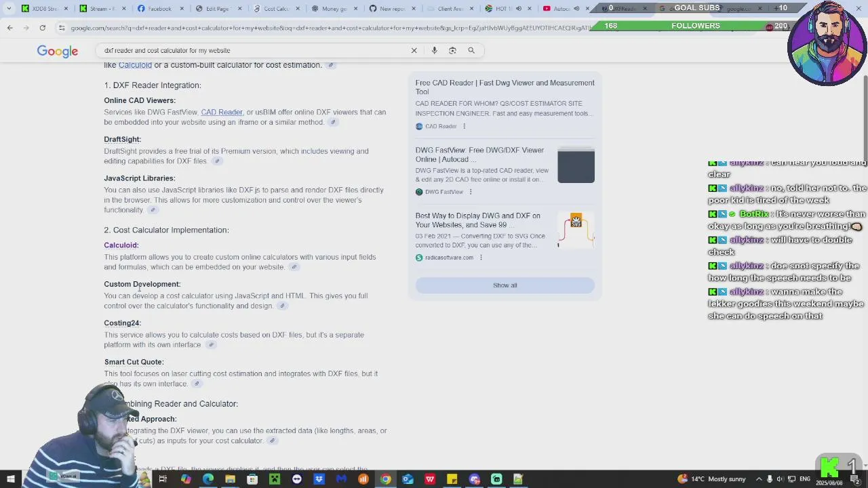Click the Google logo
The image size is (868, 488).
(x=58, y=52)
